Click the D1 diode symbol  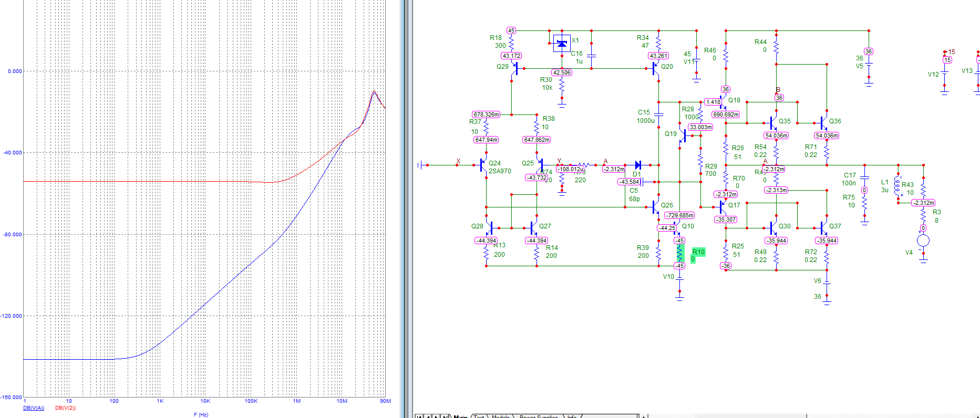pos(638,165)
